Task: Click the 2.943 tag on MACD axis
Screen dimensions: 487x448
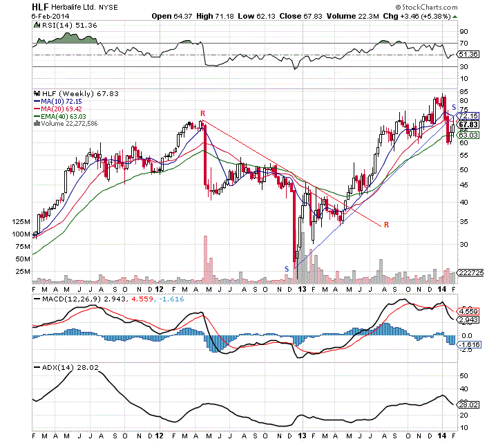Action: tap(468, 320)
